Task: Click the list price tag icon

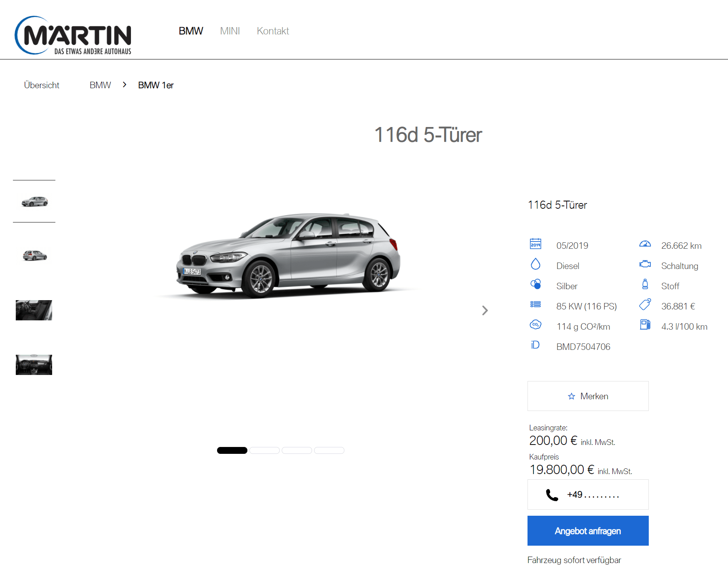Action: point(645,304)
